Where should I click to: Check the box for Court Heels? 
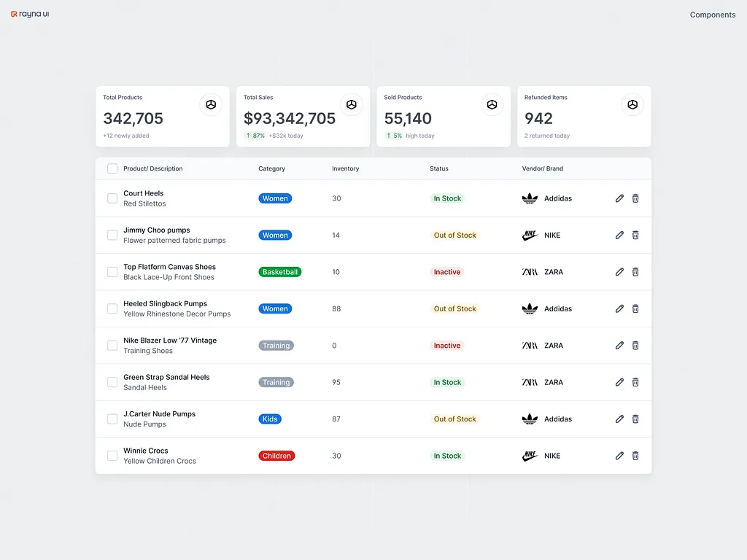pos(112,198)
